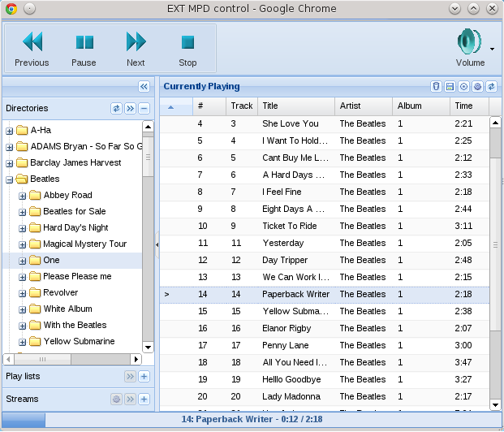Open the Volume dropdown arrow

[492, 50]
